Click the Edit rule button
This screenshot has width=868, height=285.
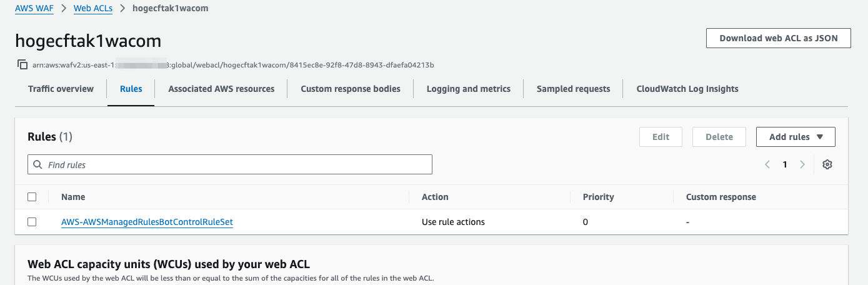pos(661,137)
